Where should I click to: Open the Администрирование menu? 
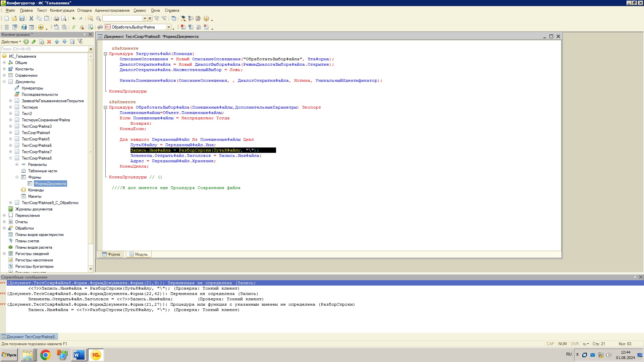(112, 10)
